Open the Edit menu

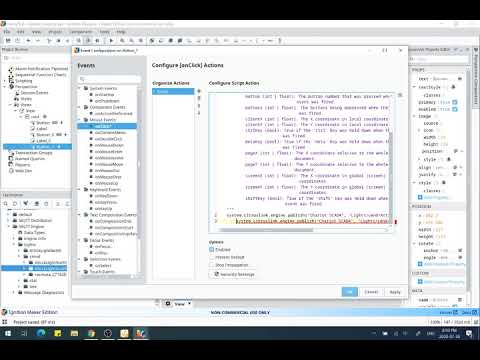(21, 32)
